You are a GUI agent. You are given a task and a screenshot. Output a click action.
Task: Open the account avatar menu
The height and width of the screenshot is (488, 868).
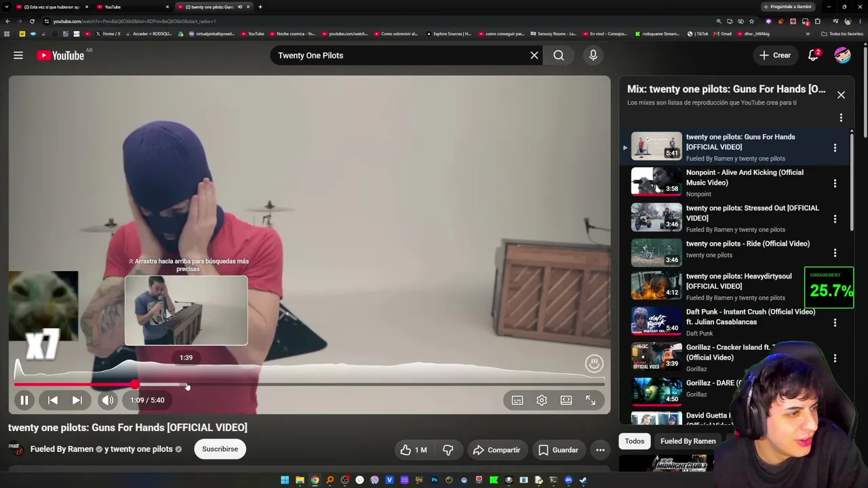(842, 56)
